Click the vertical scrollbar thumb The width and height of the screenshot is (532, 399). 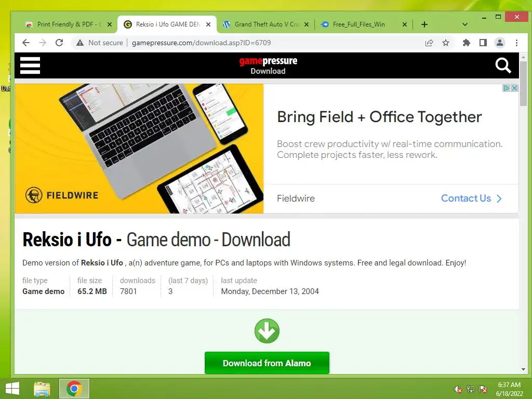[523, 84]
